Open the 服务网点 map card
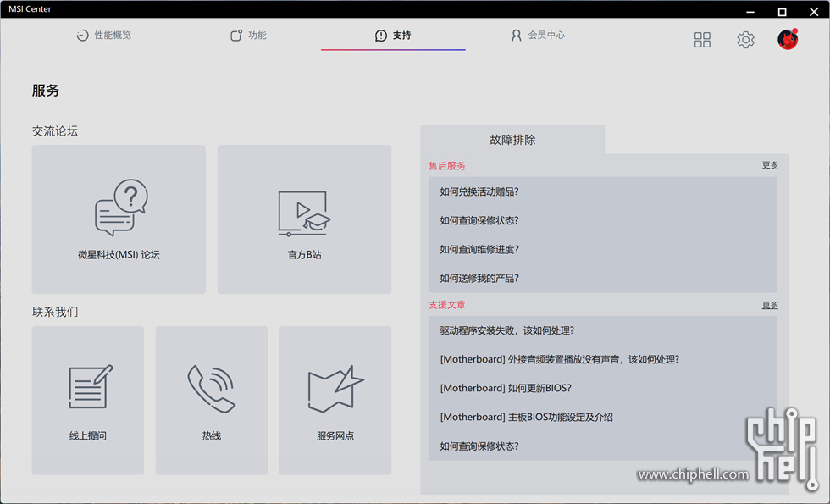The width and height of the screenshot is (830, 504). (x=335, y=400)
